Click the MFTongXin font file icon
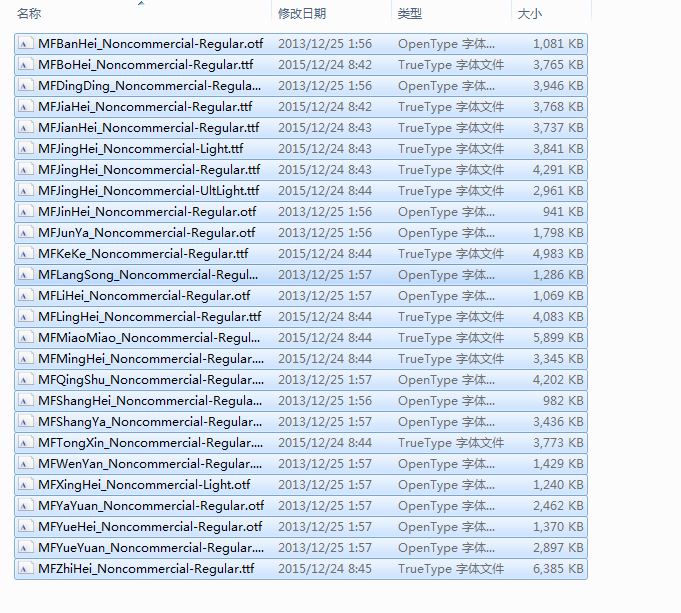The height and width of the screenshot is (613, 681). click(26, 443)
